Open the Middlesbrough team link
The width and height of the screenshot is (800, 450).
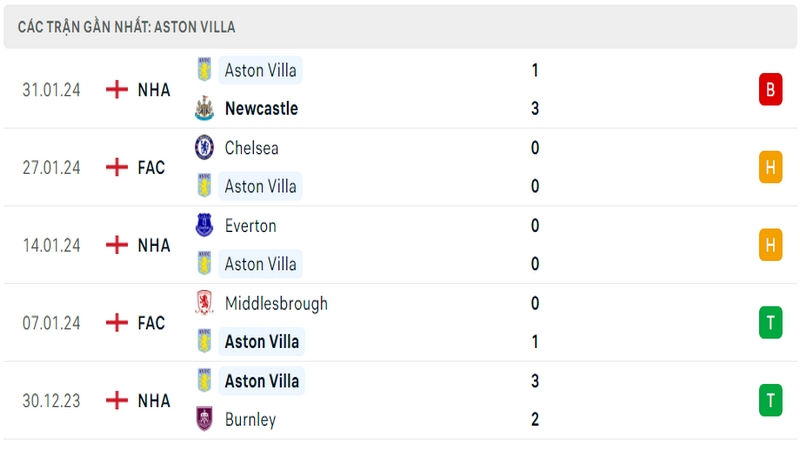pyautogui.click(x=276, y=303)
